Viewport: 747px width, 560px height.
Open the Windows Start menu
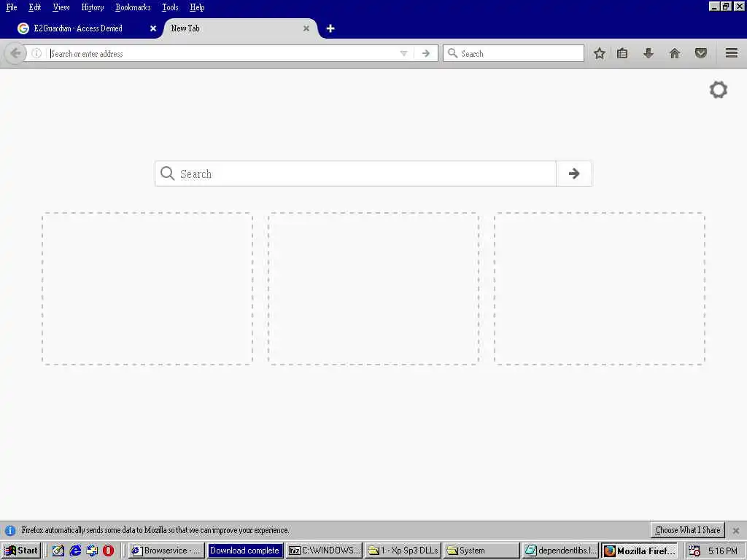(x=21, y=551)
